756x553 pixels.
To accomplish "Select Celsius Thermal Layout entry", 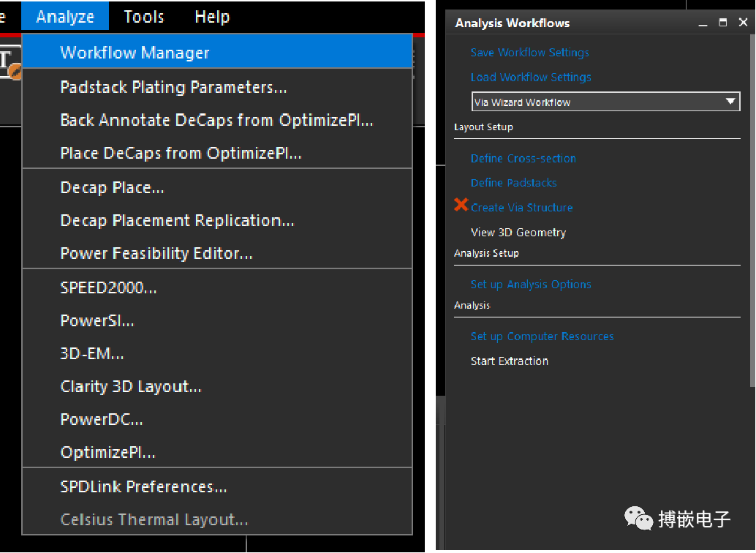I will [217, 519].
